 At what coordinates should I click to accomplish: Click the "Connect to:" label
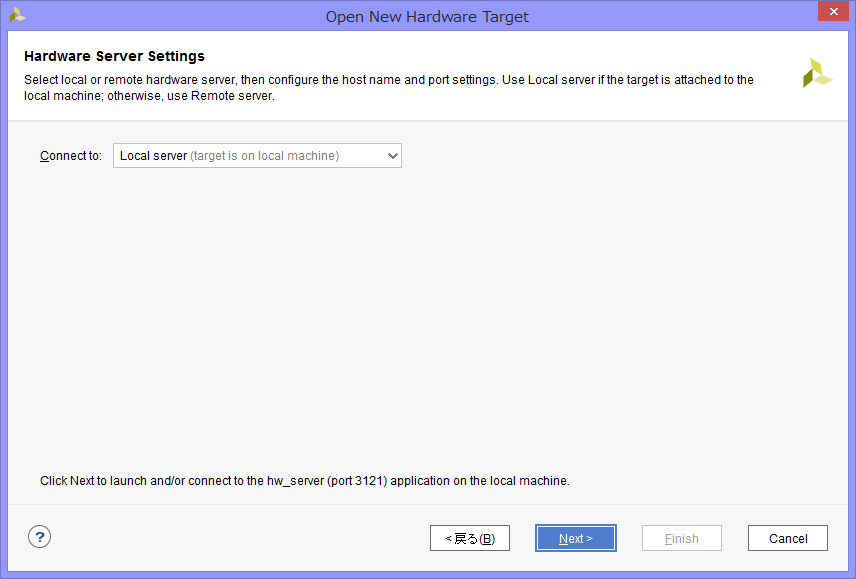coord(71,156)
